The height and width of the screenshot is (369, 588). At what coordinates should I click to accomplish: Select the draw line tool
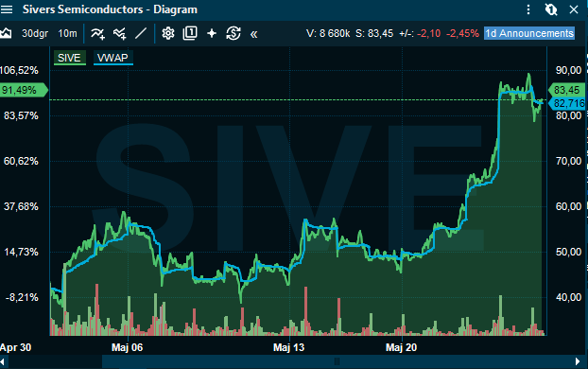pos(141,33)
